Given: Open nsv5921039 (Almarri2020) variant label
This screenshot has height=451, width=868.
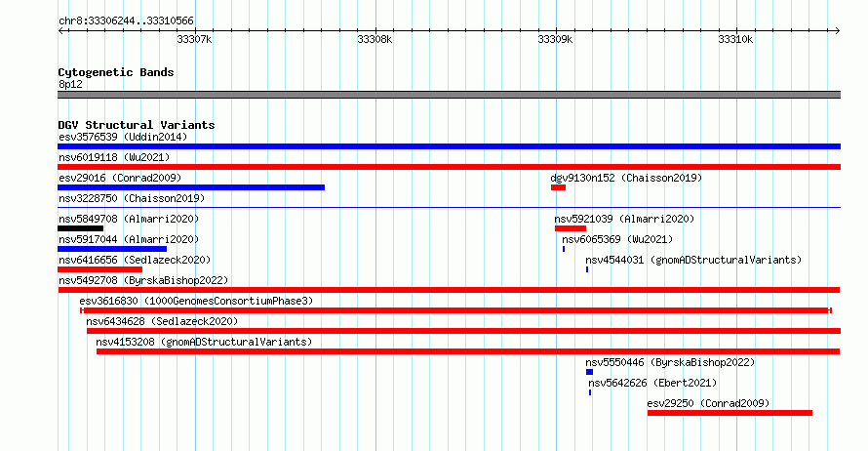Looking at the screenshot, I should click(x=624, y=219).
